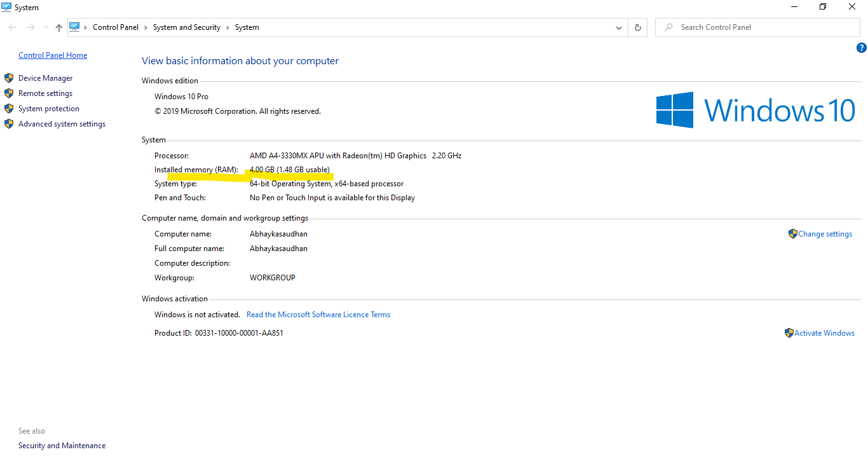
Task: Restore down the System window
Action: 823,7
